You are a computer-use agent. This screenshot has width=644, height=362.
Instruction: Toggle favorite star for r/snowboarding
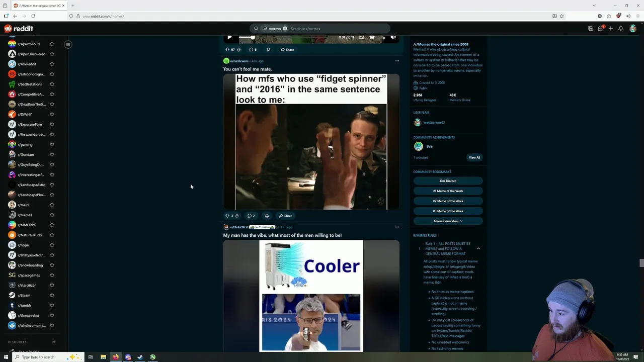[52, 265]
